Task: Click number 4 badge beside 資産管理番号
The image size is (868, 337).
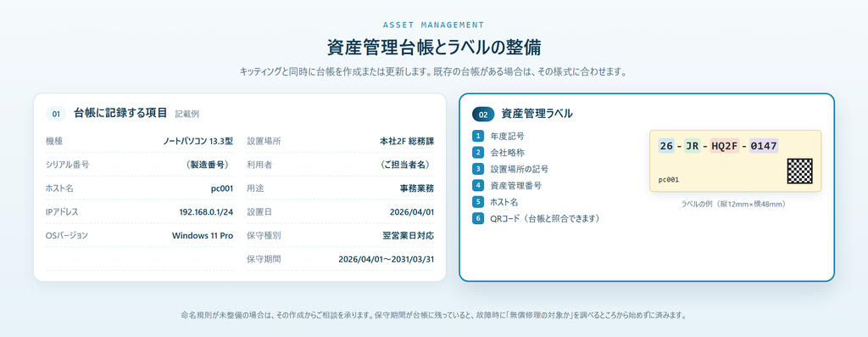Action: [478, 186]
